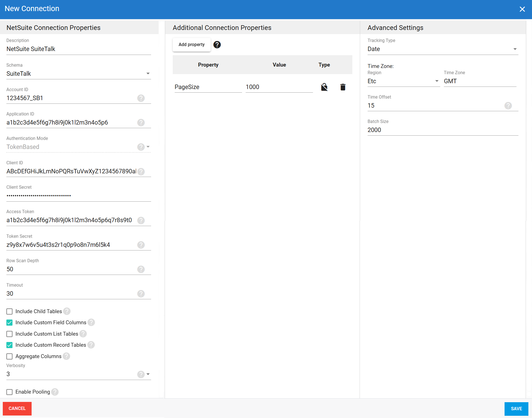The width and height of the screenshot is (532, 418).
Task: Open Verbosity help icon
Action: click(x=141, y=374)
